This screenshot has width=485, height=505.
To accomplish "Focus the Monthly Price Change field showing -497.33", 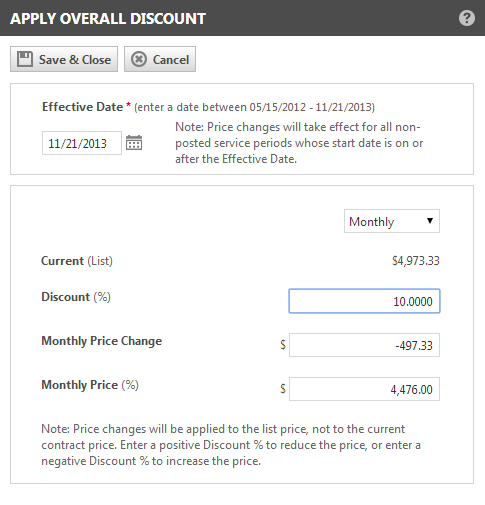I will [364, 345].
